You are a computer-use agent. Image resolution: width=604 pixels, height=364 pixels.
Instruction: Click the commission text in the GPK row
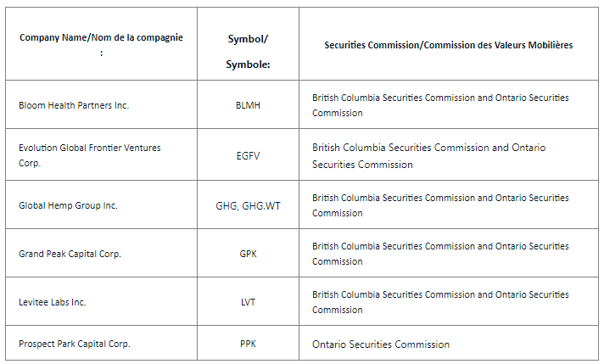[x=440, y=254]
